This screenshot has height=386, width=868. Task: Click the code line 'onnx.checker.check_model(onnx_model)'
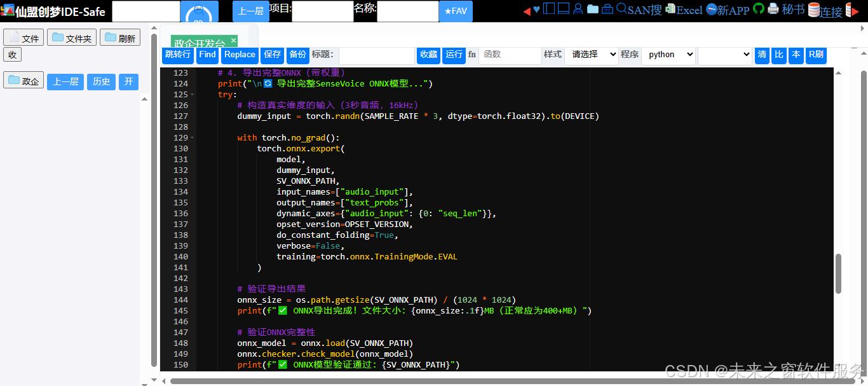tap(325, 354)
